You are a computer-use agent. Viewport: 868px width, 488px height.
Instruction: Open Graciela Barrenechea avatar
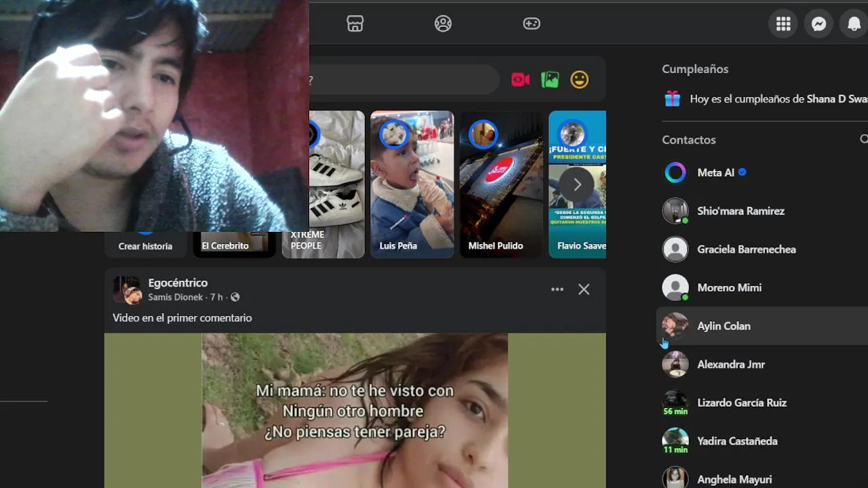pos(675,249)
